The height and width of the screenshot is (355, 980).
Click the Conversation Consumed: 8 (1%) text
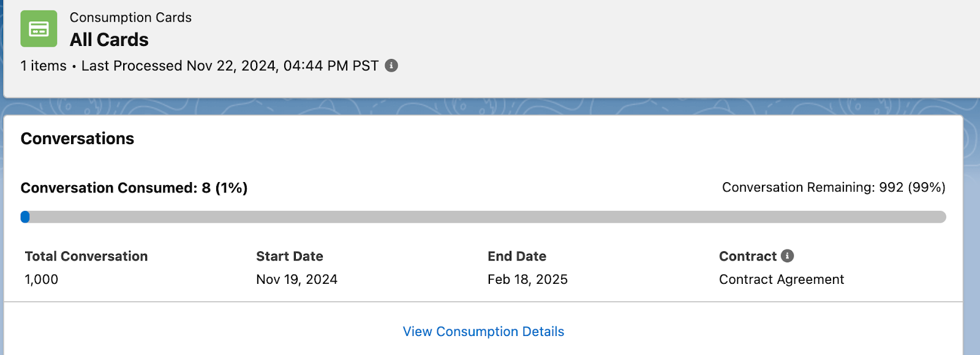134,188
